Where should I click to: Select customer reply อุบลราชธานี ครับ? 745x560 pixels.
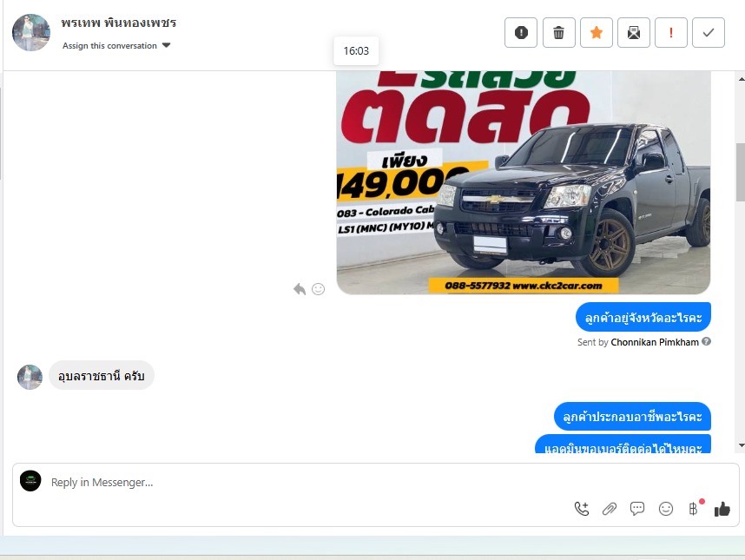point(102,376)
